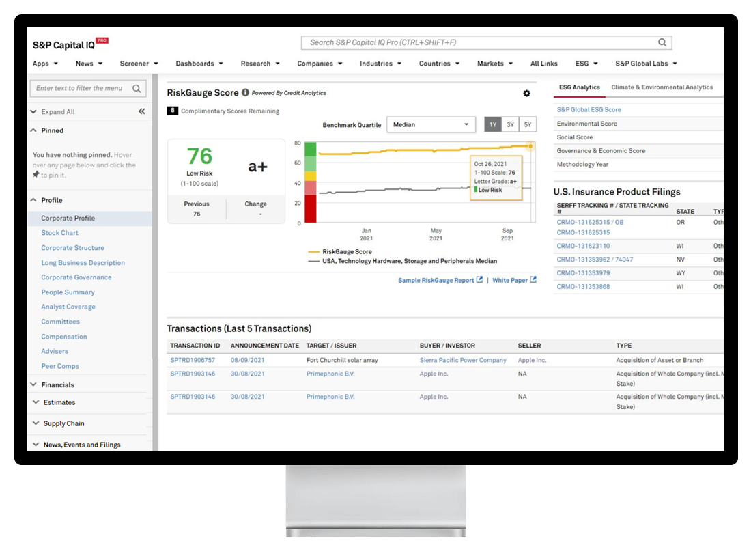
Task: Open filing CRMO-131623110
Action: pyautogui.click(x=583, y=246)
